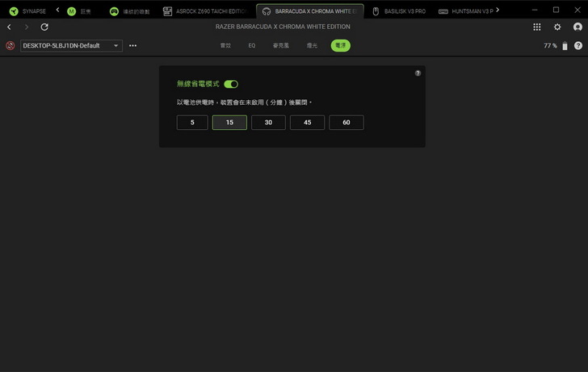Open the three-dot profile options menu
Screen dimensions: 588x372
tap(132, 46)
